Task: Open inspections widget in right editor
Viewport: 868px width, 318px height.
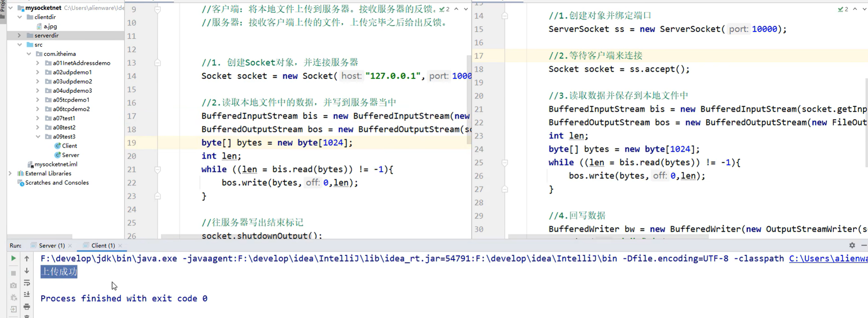Action: pyautogui.click(x=843, y=9)
